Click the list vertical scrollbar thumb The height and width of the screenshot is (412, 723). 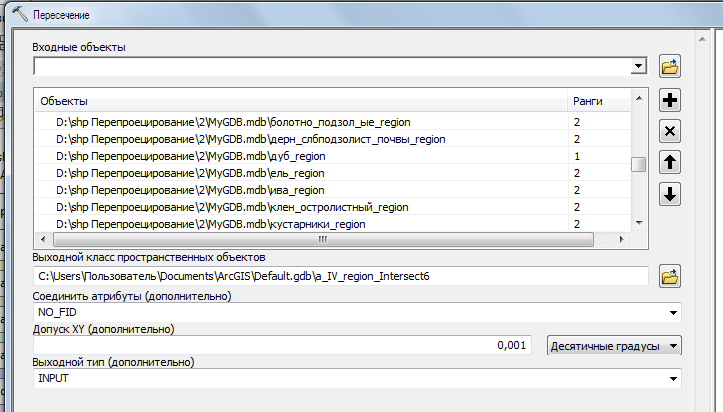click(639, 165)
